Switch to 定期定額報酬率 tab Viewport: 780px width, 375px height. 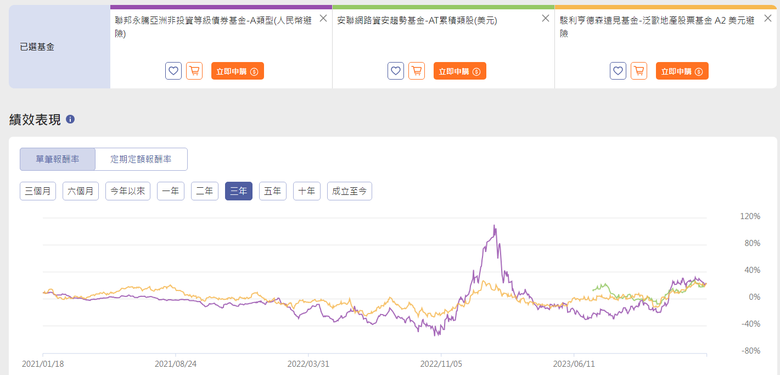141,159
